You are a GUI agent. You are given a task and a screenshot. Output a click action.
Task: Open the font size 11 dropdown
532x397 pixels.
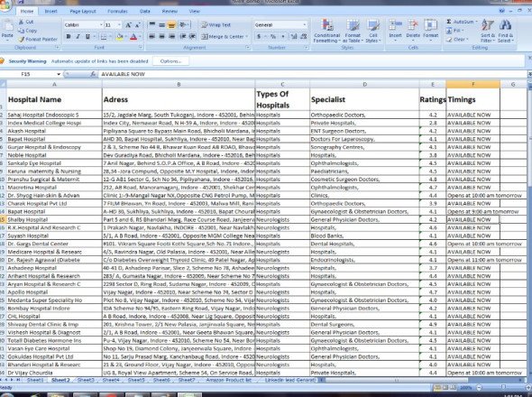pyautogui.click(x=119, y=25)
